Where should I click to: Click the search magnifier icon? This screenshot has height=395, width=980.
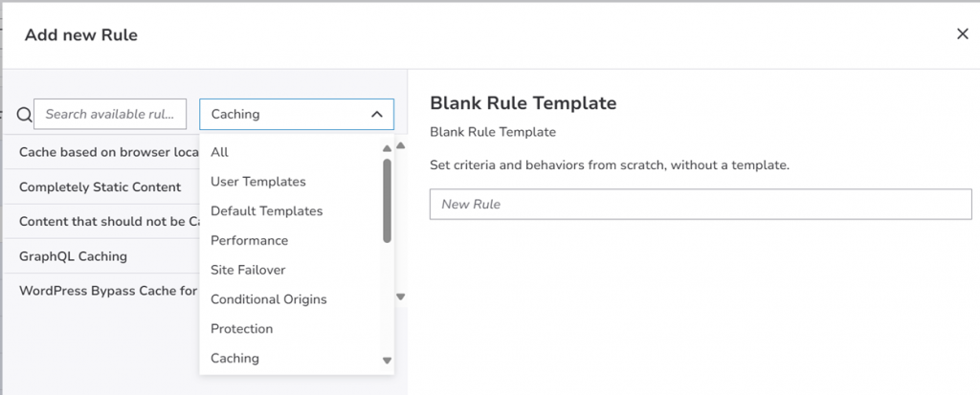pos(25,115)
